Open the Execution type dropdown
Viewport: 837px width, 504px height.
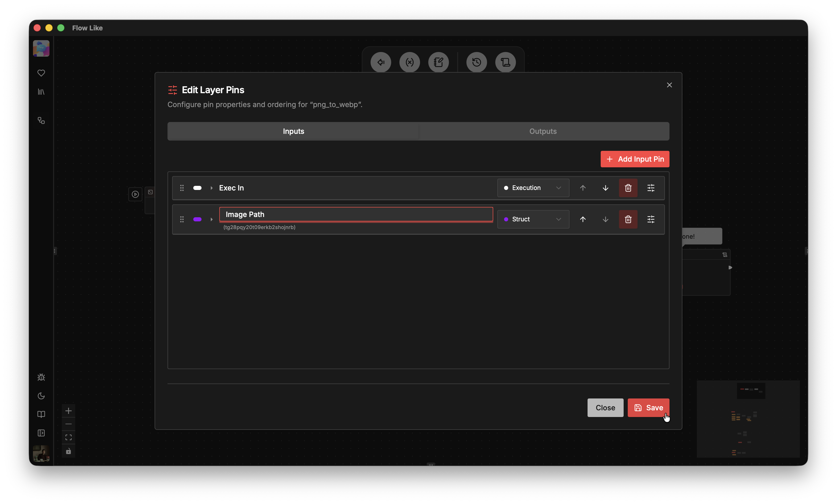click(x=533, y=188)
